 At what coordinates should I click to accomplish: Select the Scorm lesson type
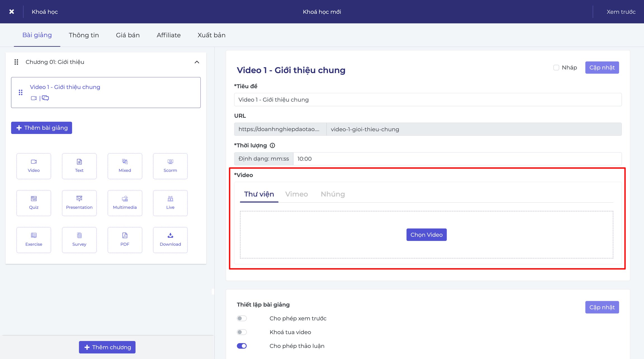(x=170, y=166)
